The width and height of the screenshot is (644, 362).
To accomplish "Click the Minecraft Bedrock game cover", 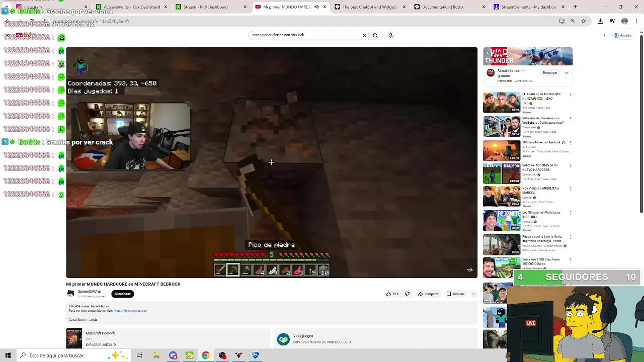I will 74,338.
